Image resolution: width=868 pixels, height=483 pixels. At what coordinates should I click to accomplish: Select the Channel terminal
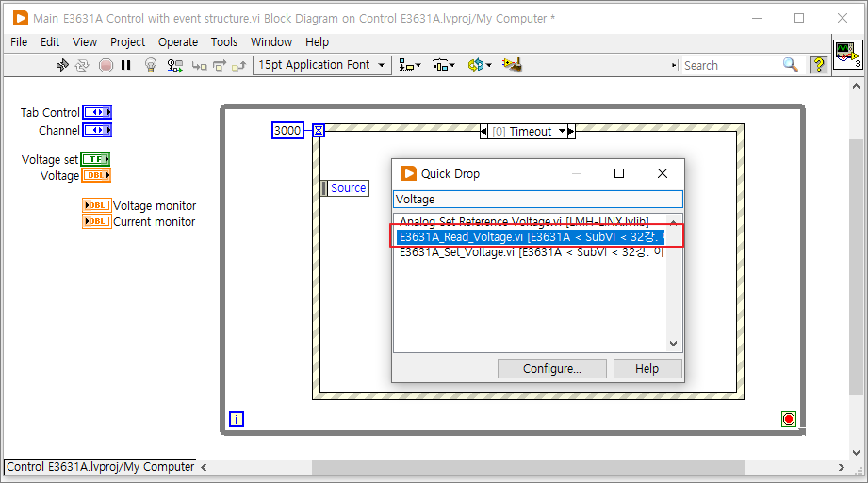(97, 131)
